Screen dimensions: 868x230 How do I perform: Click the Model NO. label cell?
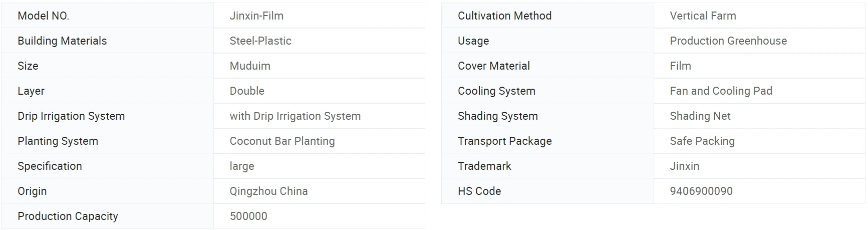tap(44, 16)
